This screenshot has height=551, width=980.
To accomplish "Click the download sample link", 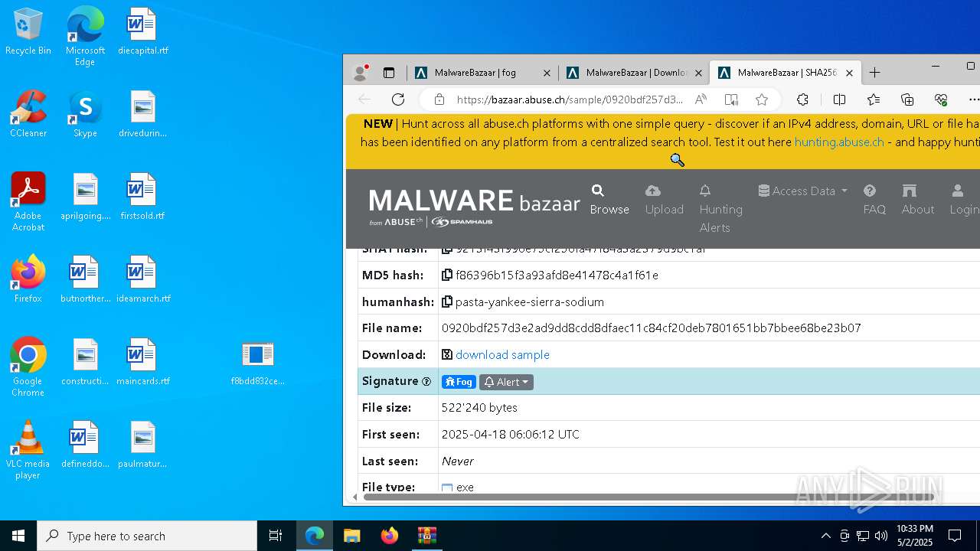I will point(502,354).
